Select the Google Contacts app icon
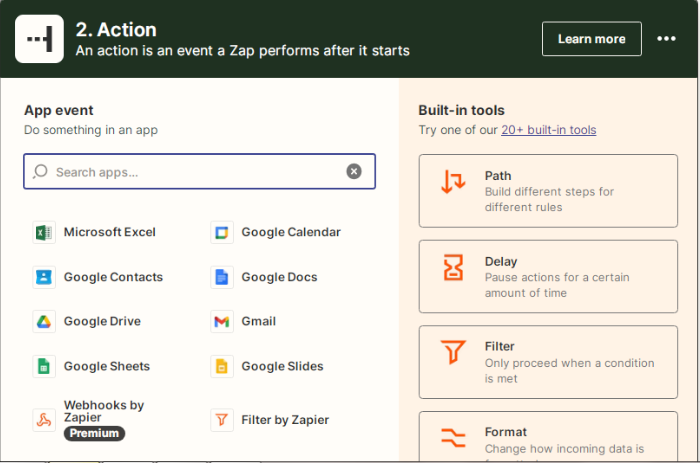 (44, 277)
